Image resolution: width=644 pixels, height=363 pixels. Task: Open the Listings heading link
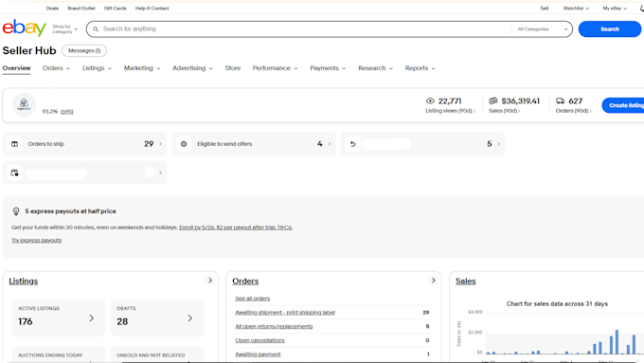pos(24,281)
